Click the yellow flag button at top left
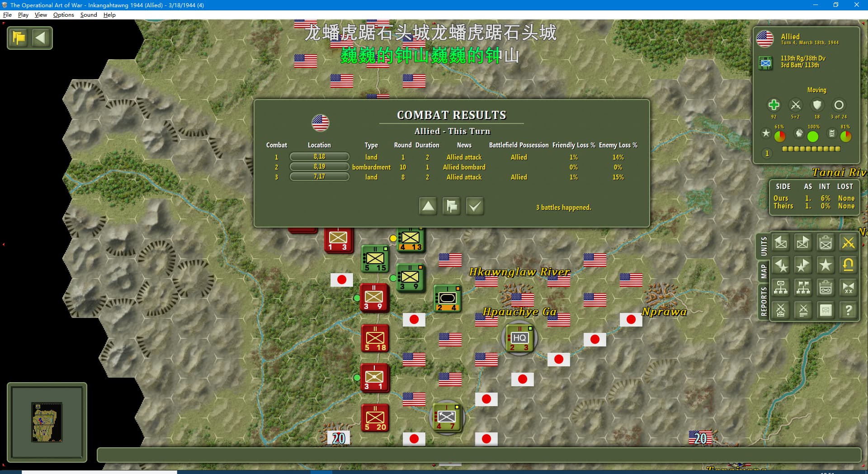868x474 pixels. point(19,38)
